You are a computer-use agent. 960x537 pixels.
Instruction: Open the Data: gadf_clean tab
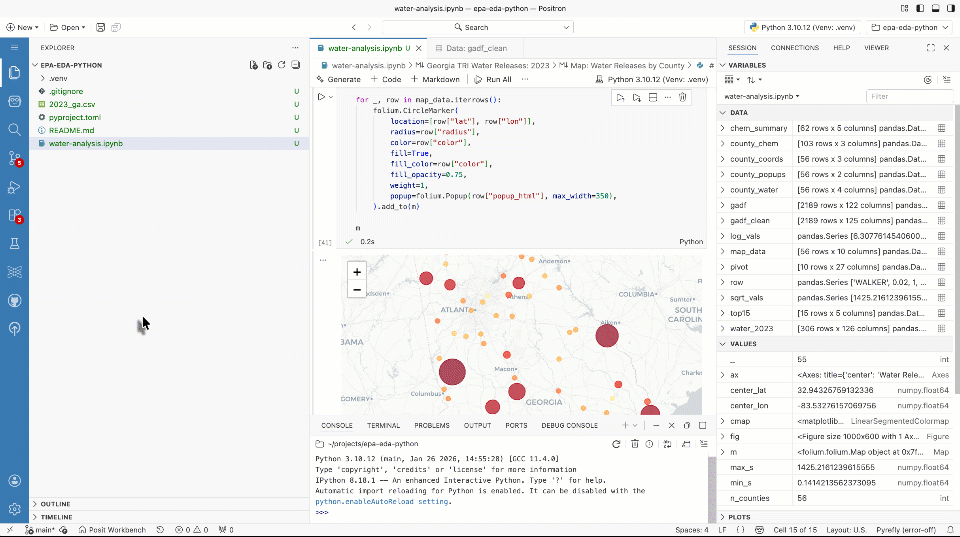(470, 47)
